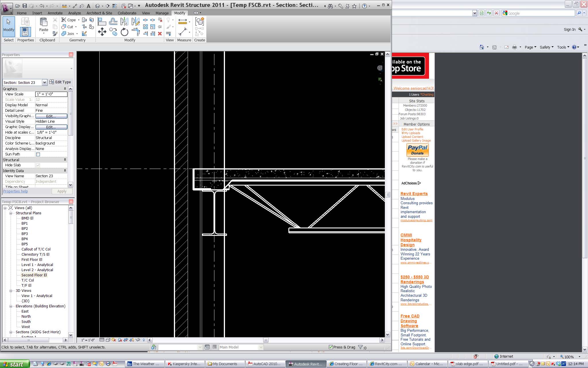Select the Offset tool
The height and width of the screenshot is (368, 588).
tap(113, 22)
